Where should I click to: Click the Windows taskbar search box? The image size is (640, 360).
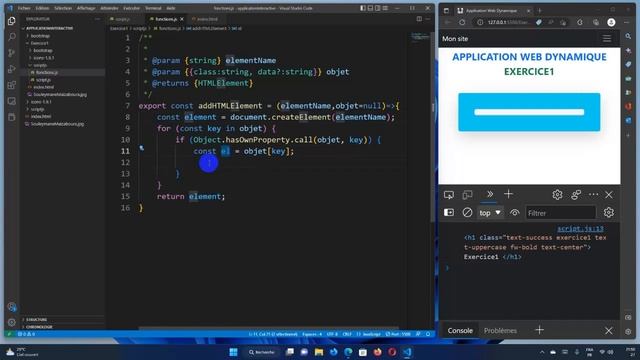(262, 352)
